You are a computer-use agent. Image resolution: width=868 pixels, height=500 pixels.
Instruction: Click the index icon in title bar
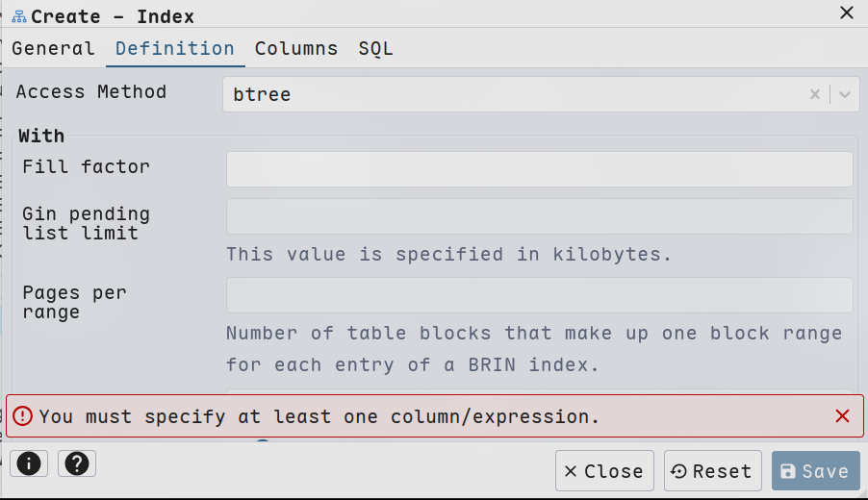(x=18, y=16)
